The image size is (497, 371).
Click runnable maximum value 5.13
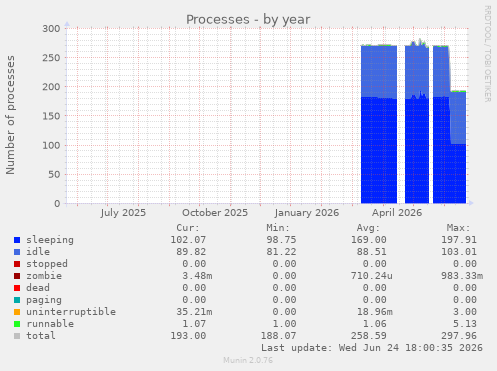click(465, 324)
